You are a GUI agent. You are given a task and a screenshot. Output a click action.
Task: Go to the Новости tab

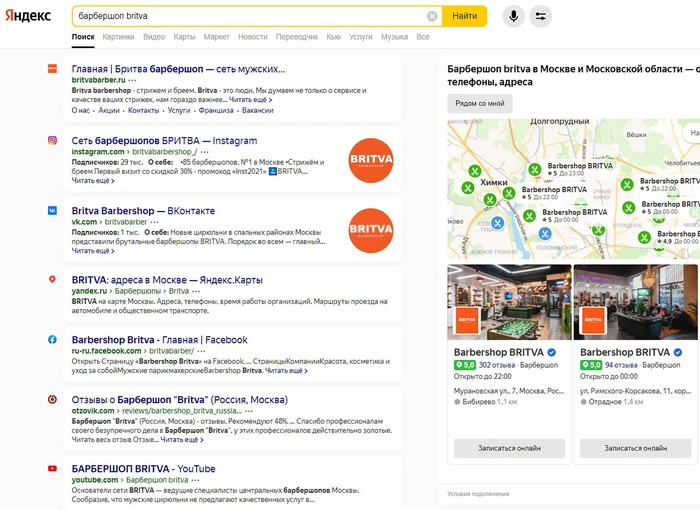(x=253, y=37)
